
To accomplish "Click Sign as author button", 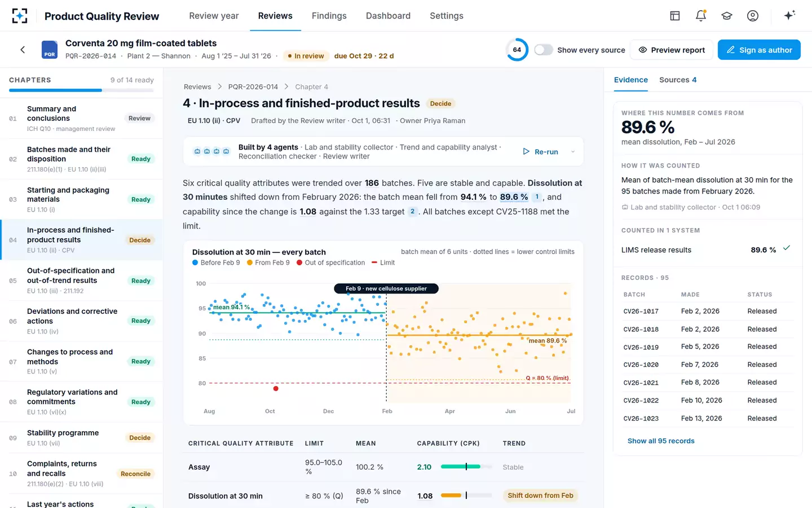I will [x=759, y=50].
